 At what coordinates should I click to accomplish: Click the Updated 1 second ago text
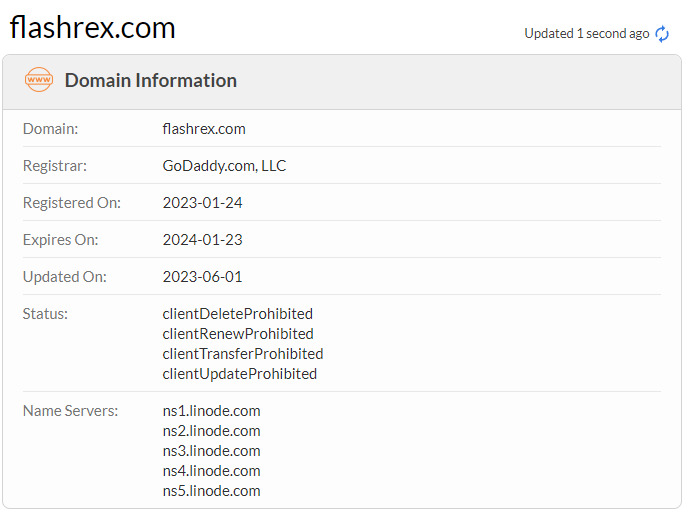587,34
